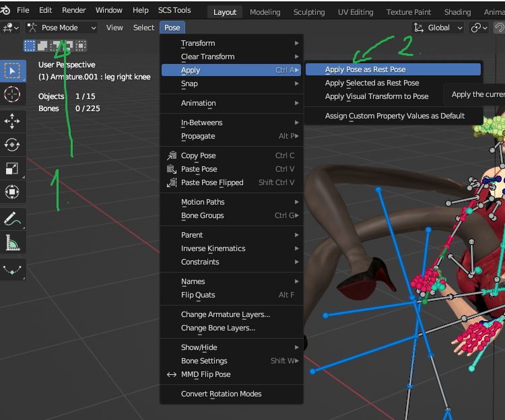Click Change Bone Layers entry
Image resolution: width=505 pixels, height=420 pixels.
click(x=231, y=328)
